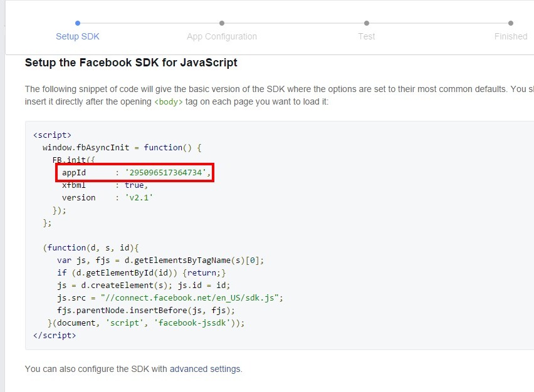Click the Finished progress dot
This screenshot has width=534, height=392.
511,23
